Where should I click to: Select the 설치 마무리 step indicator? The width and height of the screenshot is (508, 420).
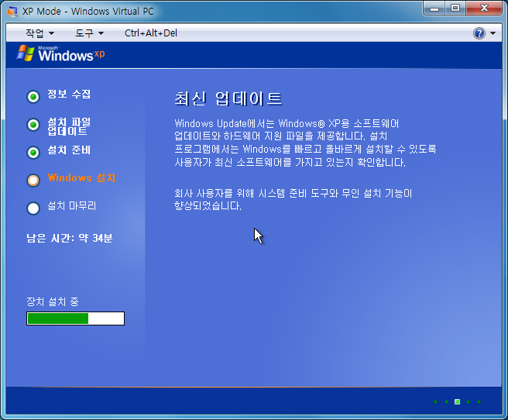pyautogui.click(x=33, y=208)
